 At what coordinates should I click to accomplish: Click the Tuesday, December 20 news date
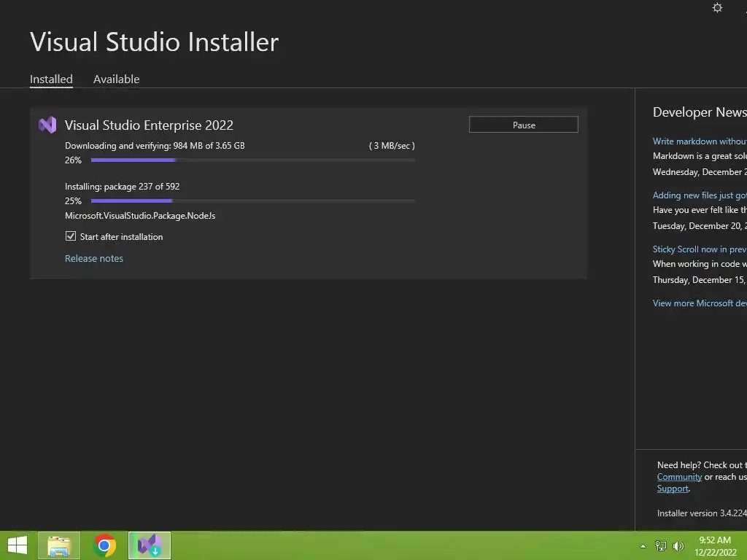click(700, 226)
